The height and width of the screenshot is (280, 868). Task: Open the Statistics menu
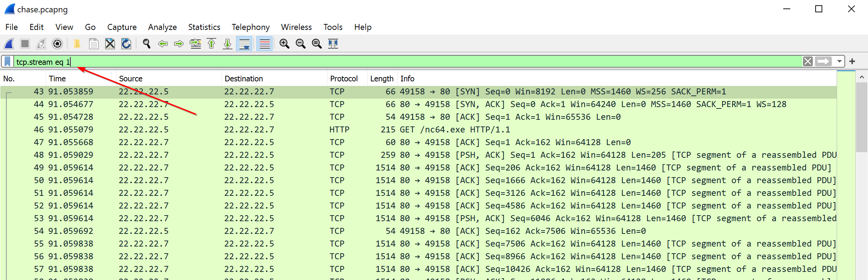(204, 27)
